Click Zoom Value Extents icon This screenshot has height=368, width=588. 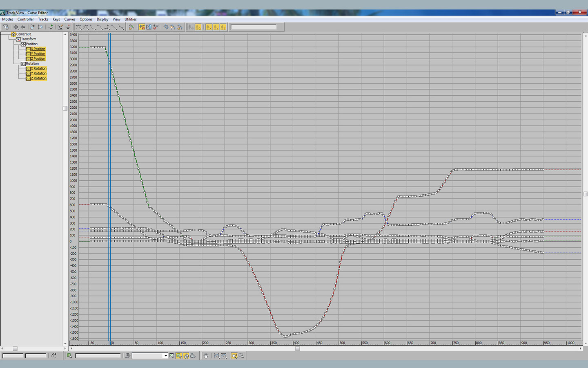pos(224,356)
